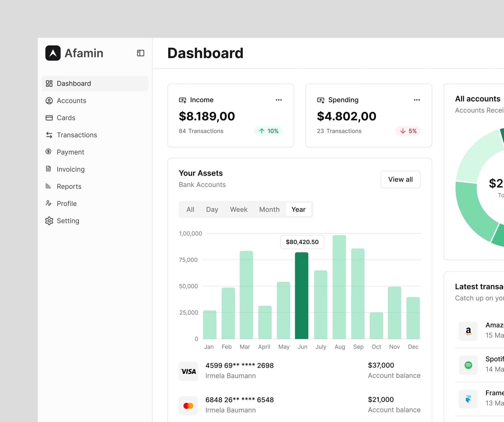Click the View all button
The height and width of the screenshot is (422, 504).
400,179
